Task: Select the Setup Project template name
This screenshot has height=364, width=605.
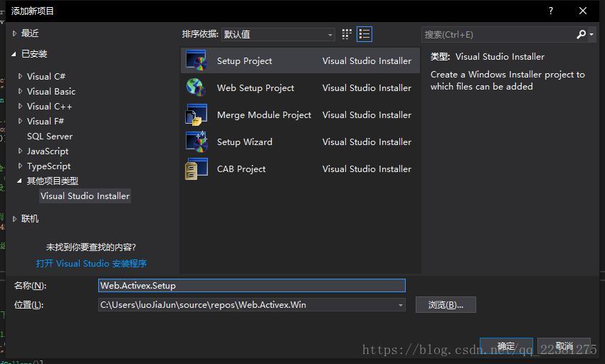Action: point(244,61)
